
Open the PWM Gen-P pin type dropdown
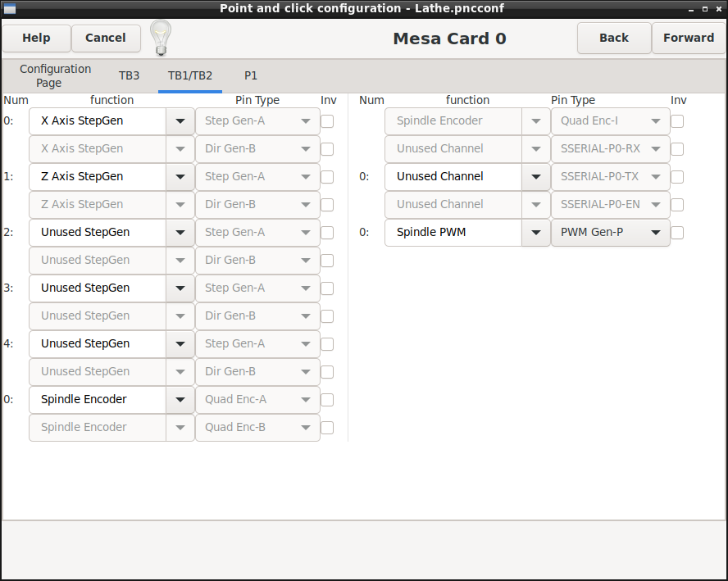[610, 233]
